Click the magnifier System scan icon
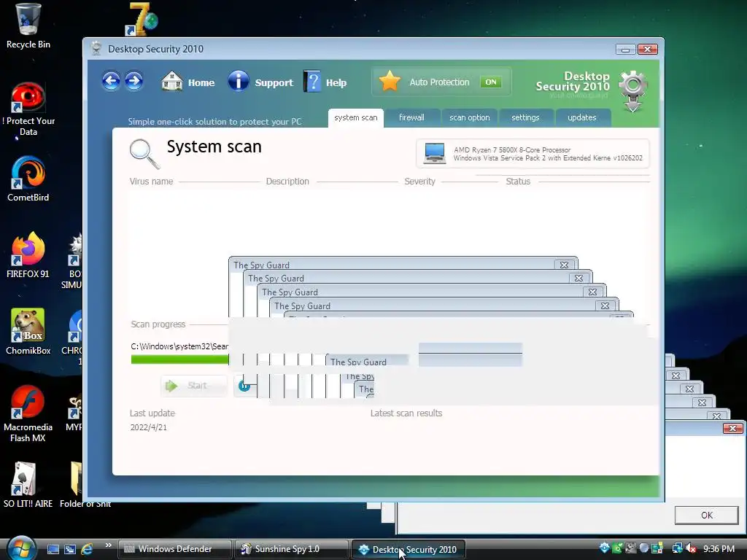 144,153
